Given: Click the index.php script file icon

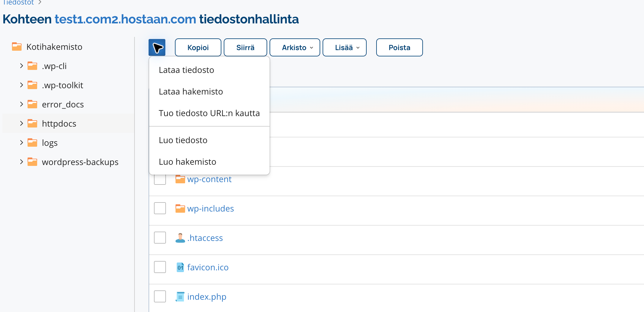Looking at the screenshot, I should click(180, 296).
